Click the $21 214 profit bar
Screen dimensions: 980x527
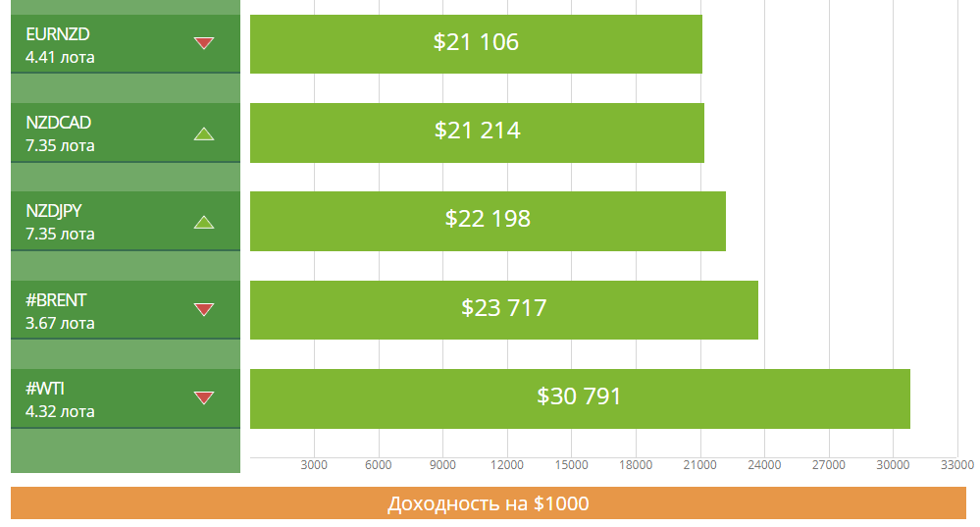477,133
